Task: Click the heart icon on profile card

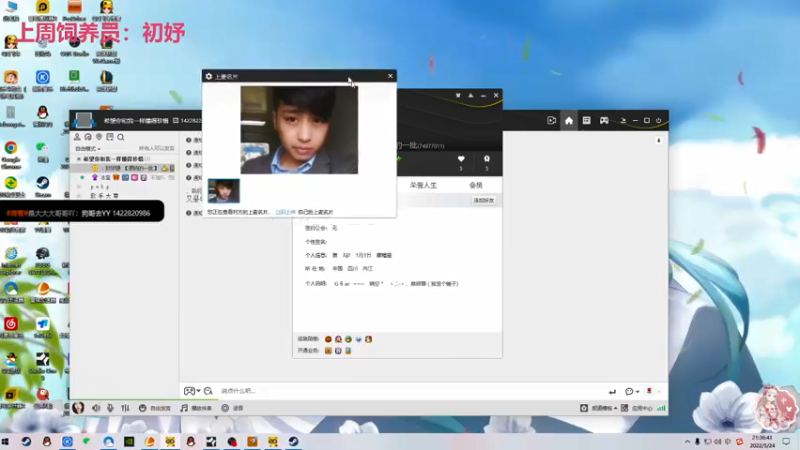Action: [x=461, y=159]
